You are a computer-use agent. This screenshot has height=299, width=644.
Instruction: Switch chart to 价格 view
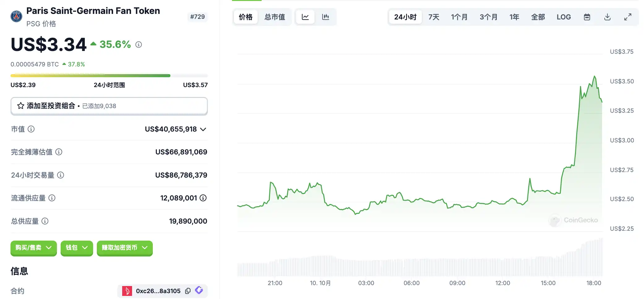click(246, 17)
